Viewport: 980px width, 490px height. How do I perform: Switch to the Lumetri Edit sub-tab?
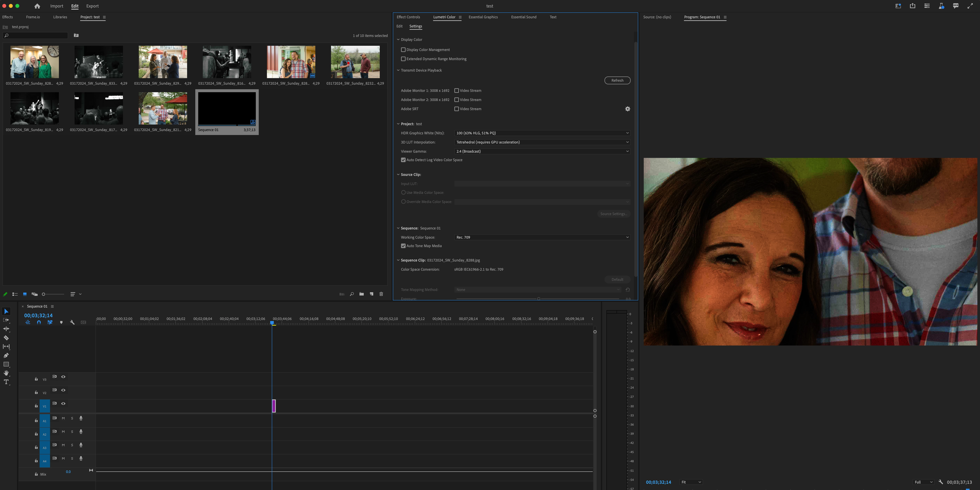point(399,26)
